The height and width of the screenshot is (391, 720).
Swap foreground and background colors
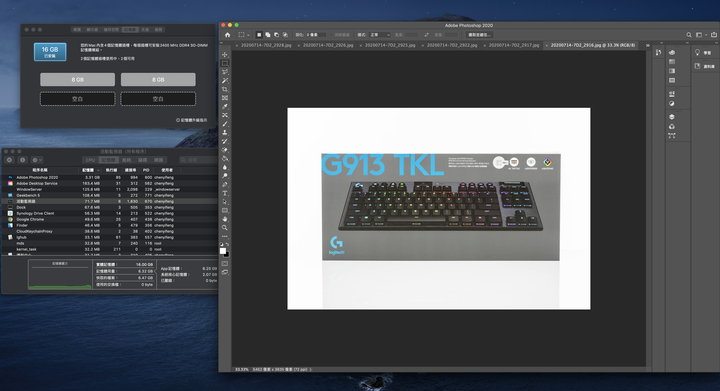tap(227, 245)
